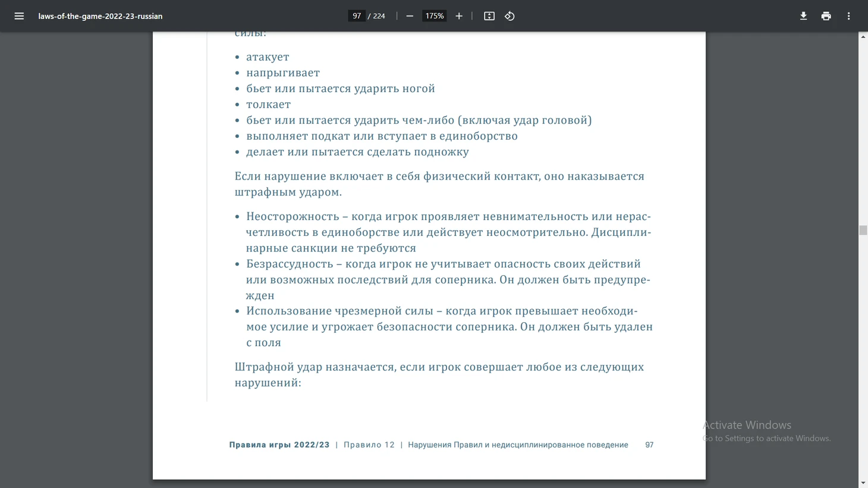Click the fit to page icon
This screenshot has height=488, width=868.
pos(489,16)
